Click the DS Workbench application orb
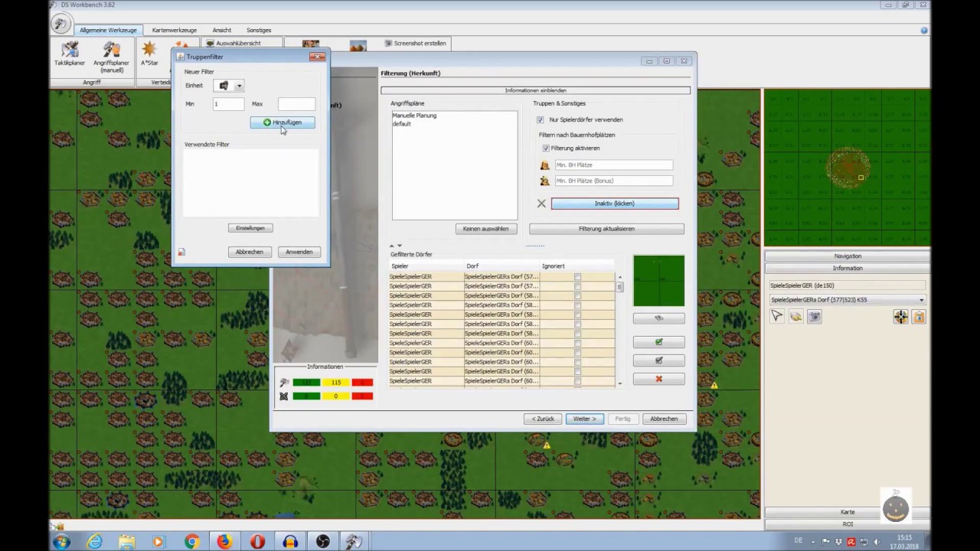This screenshot has height=551, width=980. coord(61,24)
